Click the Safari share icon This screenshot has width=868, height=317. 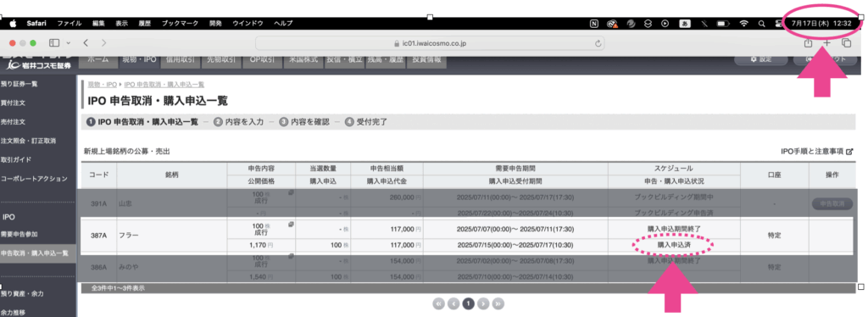click(x=808, y=42)
